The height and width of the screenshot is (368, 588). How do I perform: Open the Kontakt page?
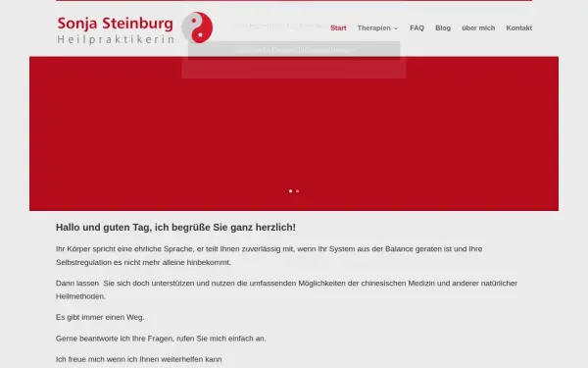click(519, 27)
